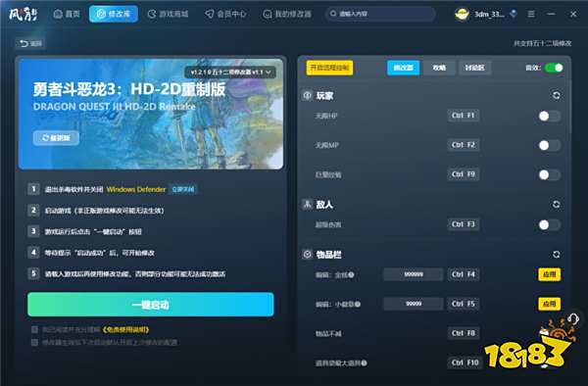Click the magnifier icon in search box
This screenshot has width=588, height=386.
click(332, 14)
